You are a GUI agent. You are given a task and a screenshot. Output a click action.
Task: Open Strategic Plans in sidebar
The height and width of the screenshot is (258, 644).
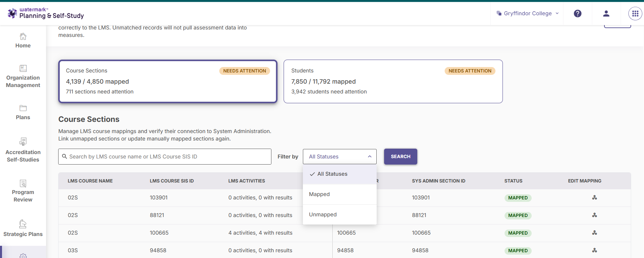[23, 229]
